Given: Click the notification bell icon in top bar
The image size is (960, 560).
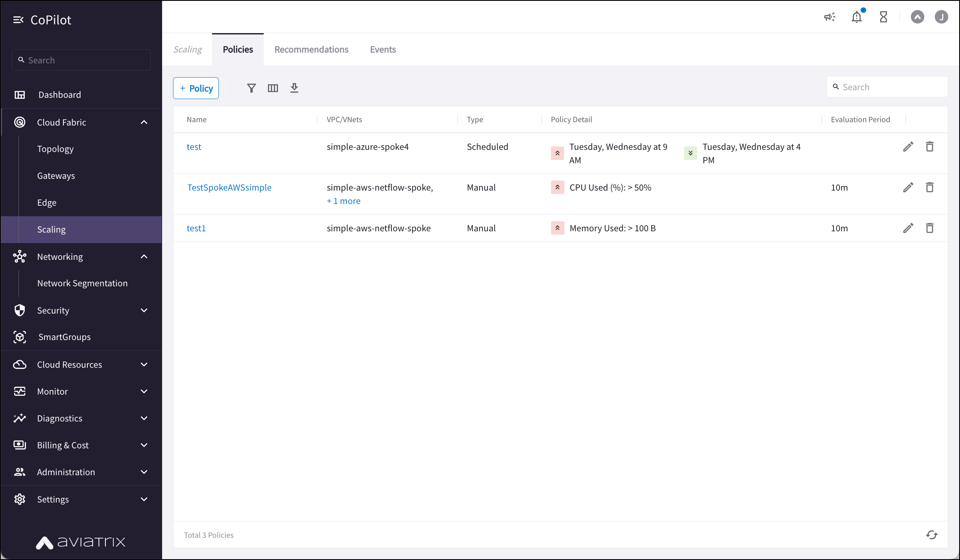Looking at the screenshot, I should pyautogui.click(x=856, y=17).
